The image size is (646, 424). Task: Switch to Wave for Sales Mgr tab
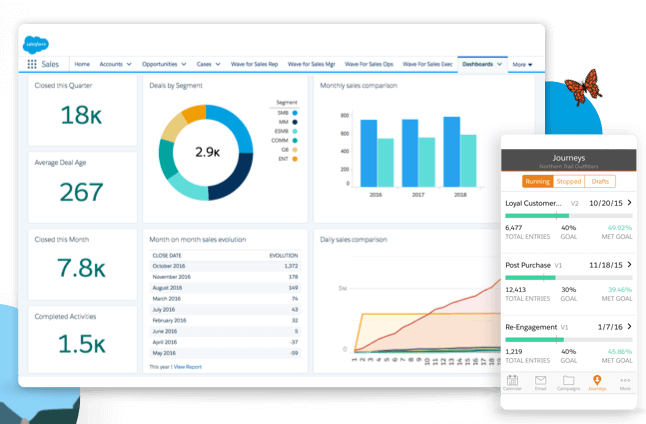(x=311, y=64)
